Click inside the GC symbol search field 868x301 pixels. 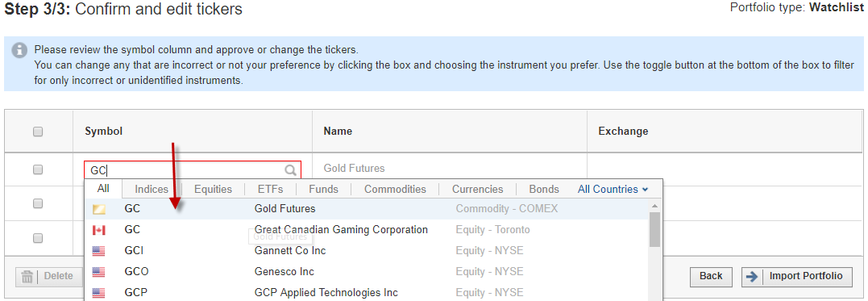(x=192, y=170)
